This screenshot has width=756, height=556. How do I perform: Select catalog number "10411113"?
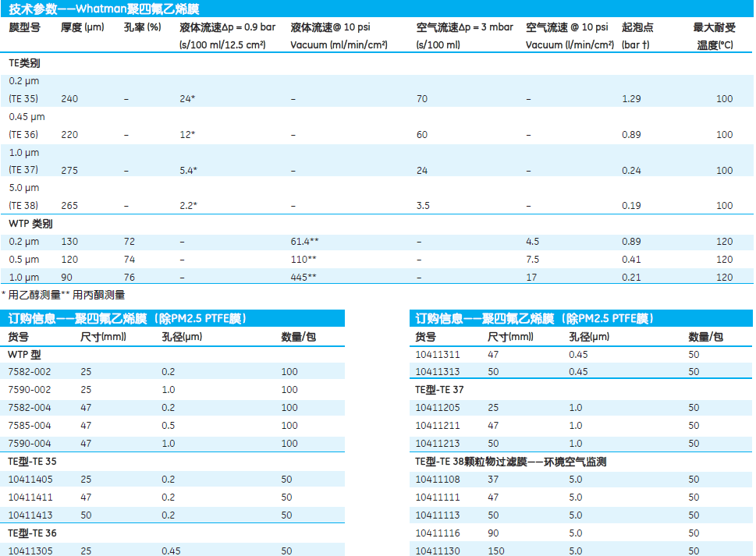point(438,515)
